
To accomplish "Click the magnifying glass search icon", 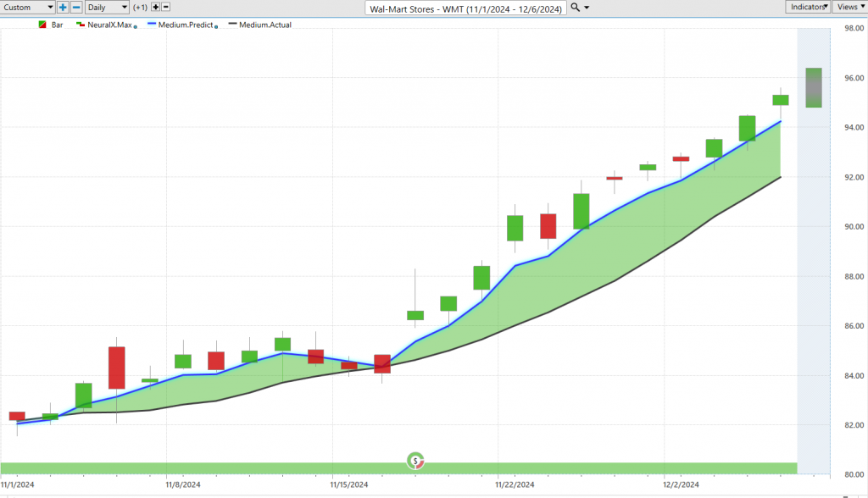I will [x=576, y=7].
